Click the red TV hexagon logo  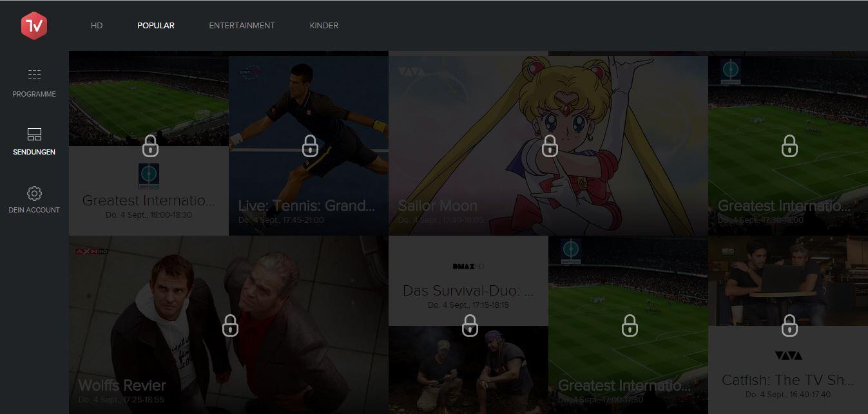point(34,26)
